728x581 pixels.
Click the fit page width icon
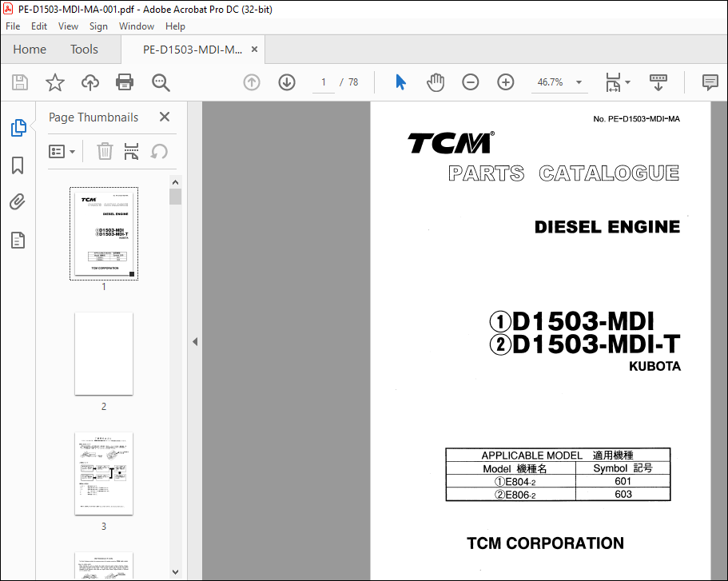[613, 82]
